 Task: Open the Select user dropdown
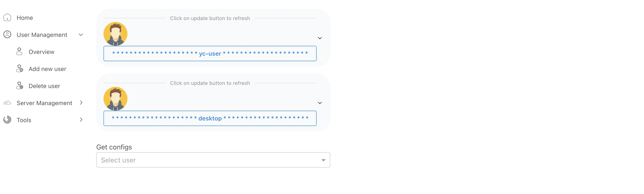[213, 160]
